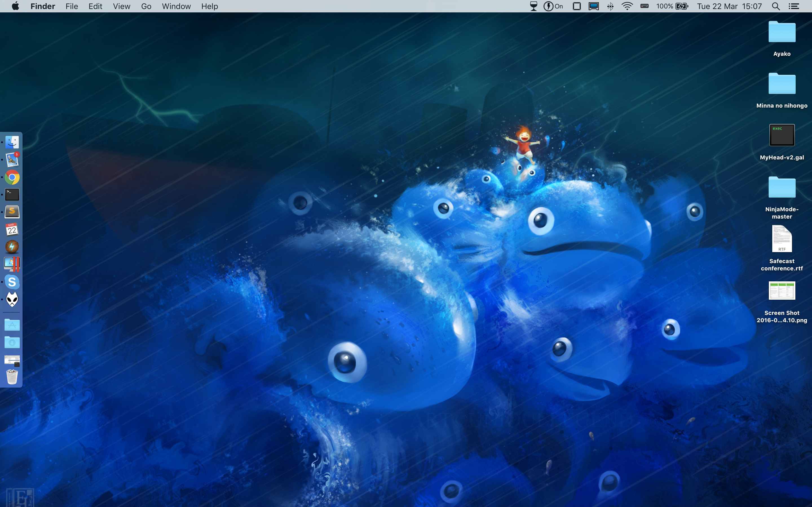The width and height of the screenshot is (812, 507).
Task: Open the Trash in the Dock
Action: pyautogui.click(x=12, y=377)
